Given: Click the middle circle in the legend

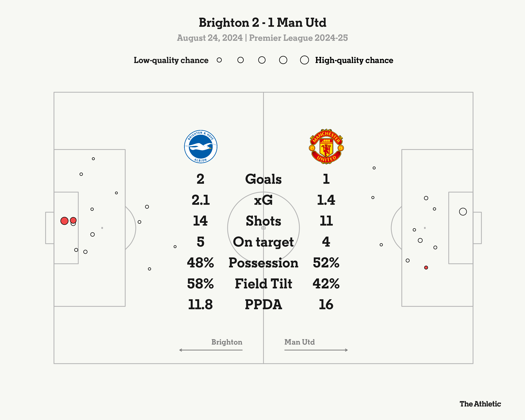Looking at the screenshot, I should (262, 60).
